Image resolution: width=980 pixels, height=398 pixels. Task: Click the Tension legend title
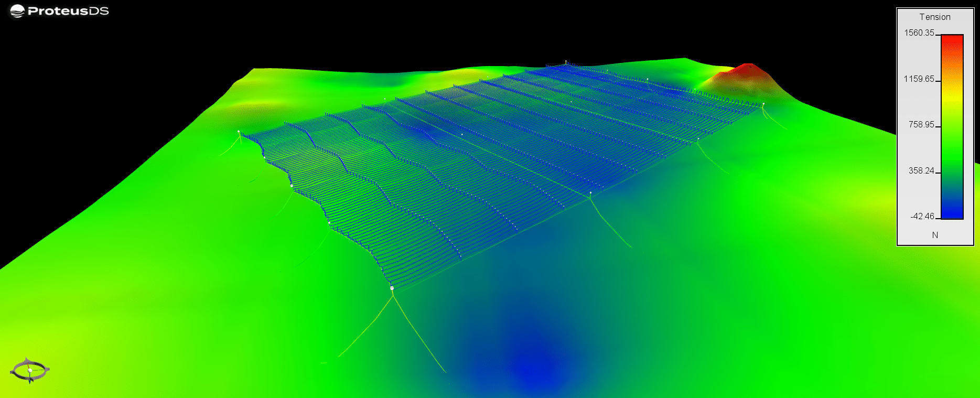pyautogui.click(x=934, y=17)
